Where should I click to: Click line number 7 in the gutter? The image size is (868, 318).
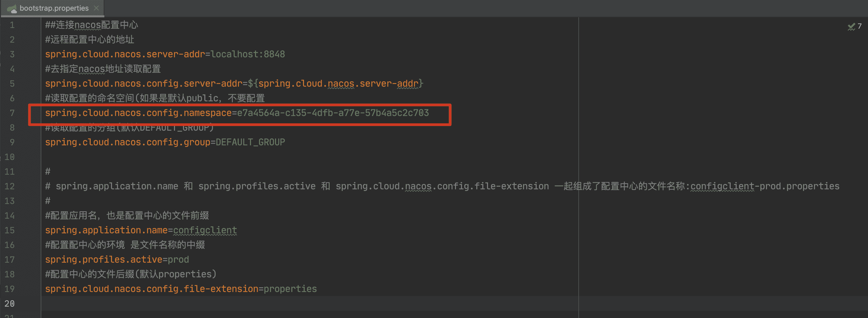12,113
